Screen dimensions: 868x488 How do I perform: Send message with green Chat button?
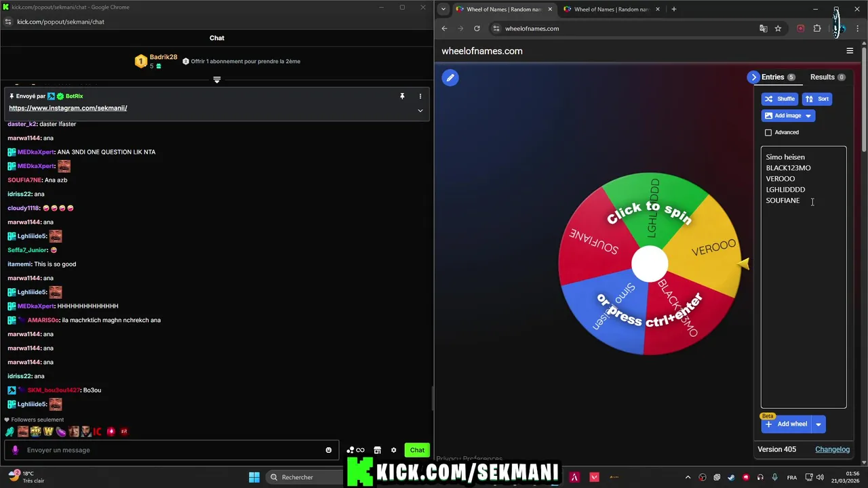(417, 450)
